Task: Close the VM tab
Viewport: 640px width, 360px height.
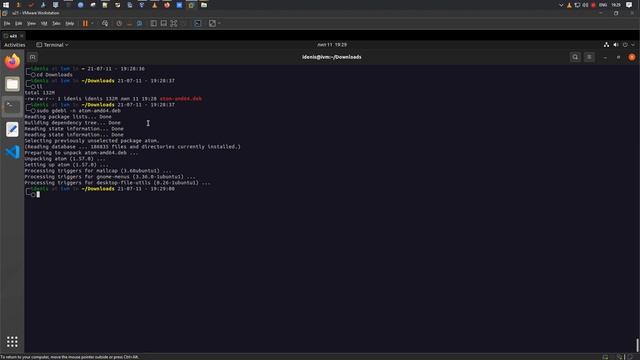Action: click(x=22, y=36)
